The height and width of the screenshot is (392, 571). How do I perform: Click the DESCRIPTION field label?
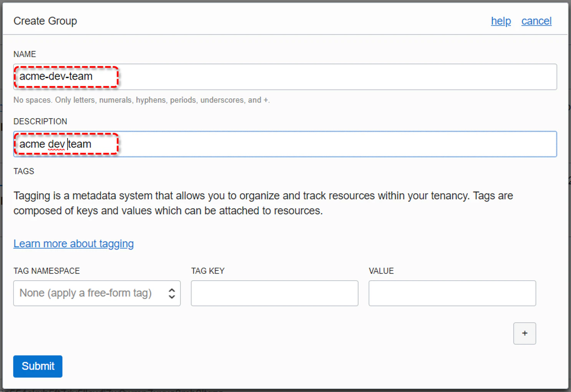click(x=40, y=121)
